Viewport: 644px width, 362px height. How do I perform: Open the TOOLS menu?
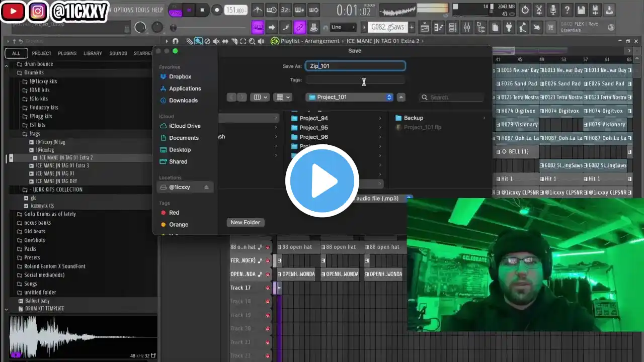(142, 10)
